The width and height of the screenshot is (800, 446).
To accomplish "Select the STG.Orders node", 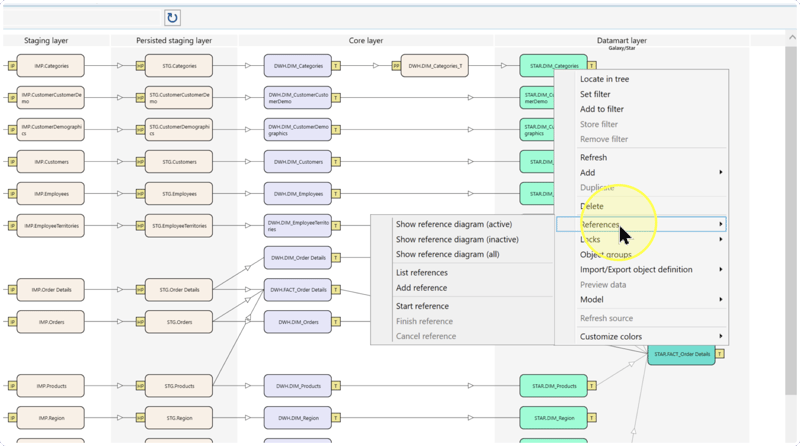I will point(179,322).
